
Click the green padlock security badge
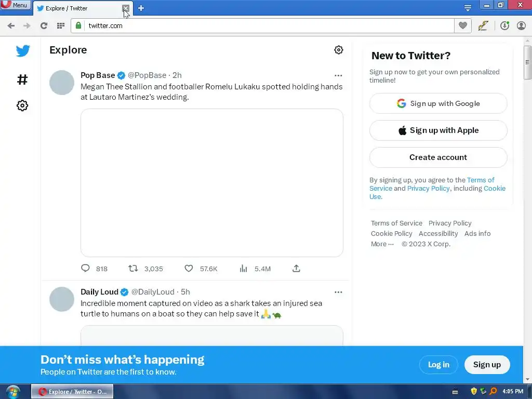[x=78, y=25]
